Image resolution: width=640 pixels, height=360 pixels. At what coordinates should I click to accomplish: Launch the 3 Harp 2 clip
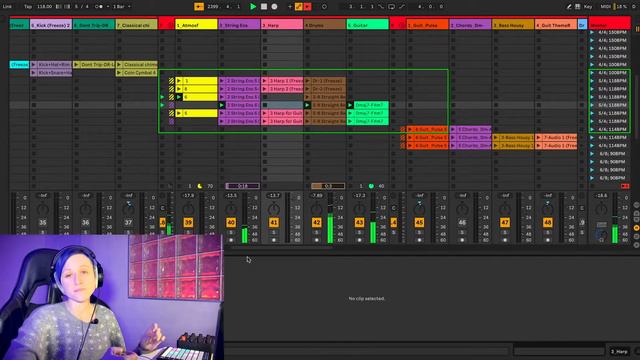coord(265,89)
